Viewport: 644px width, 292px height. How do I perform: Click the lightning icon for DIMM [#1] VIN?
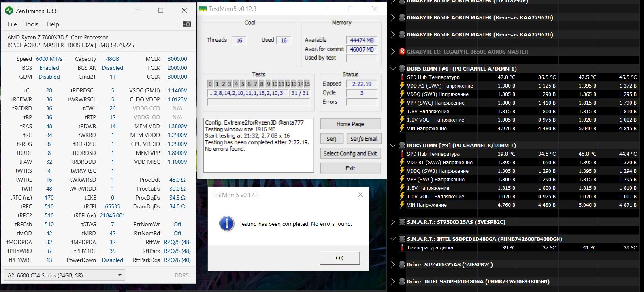point(402,128)
